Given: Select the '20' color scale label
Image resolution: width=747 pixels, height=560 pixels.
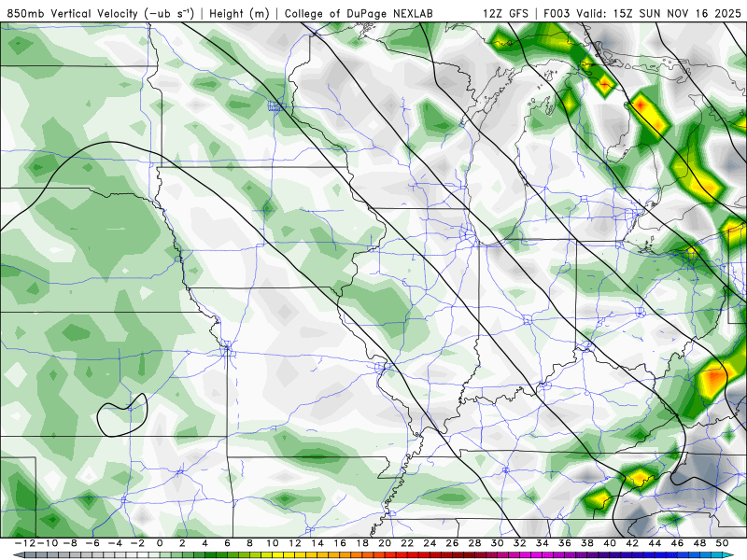Looking at the screenshot, I should (385, 543).
